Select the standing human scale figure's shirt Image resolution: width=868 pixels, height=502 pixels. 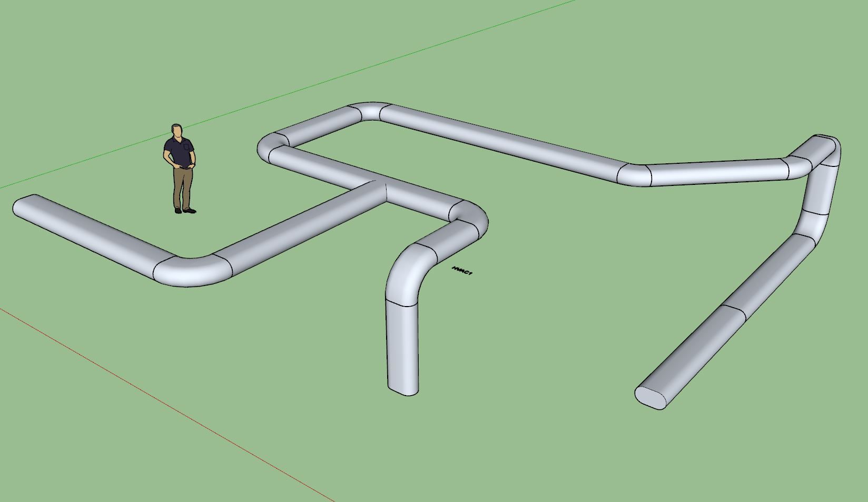click(x=178, y=151)
